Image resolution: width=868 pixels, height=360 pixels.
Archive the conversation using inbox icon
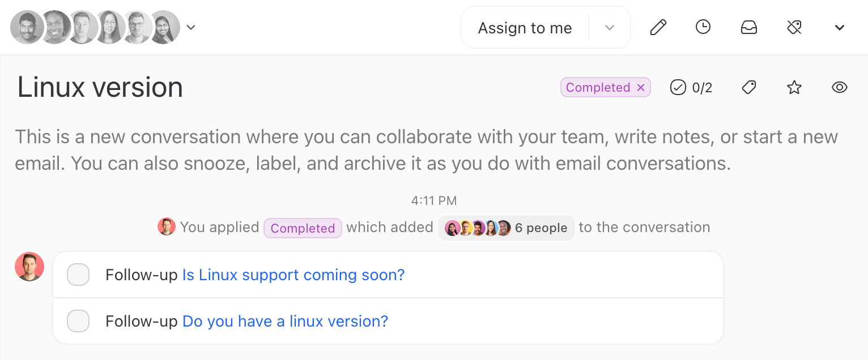tap(748, 27)
